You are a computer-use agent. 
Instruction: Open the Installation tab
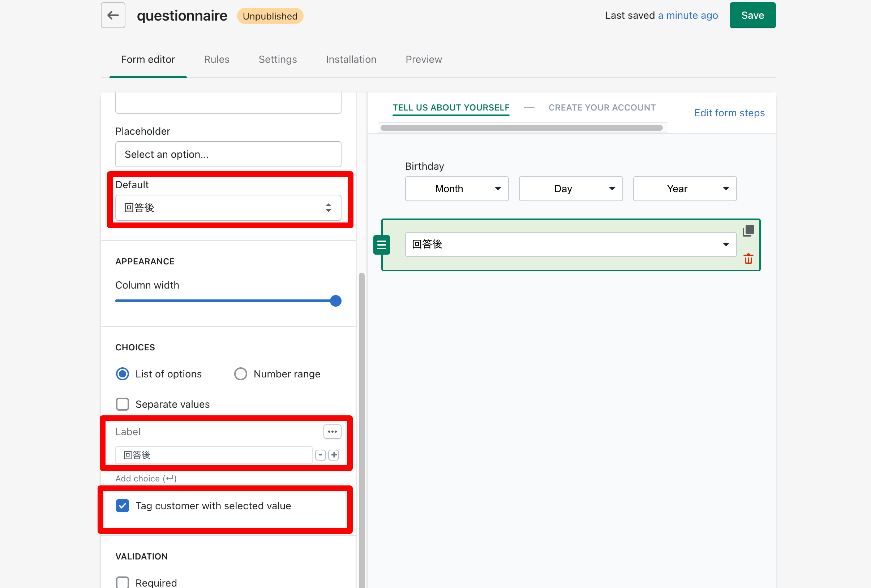click(x=351, y=60)
